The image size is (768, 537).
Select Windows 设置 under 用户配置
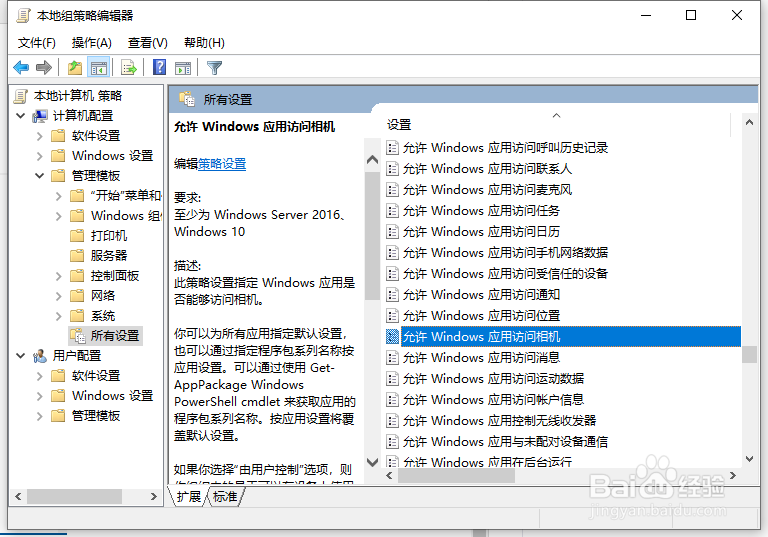tap(113, 395)
